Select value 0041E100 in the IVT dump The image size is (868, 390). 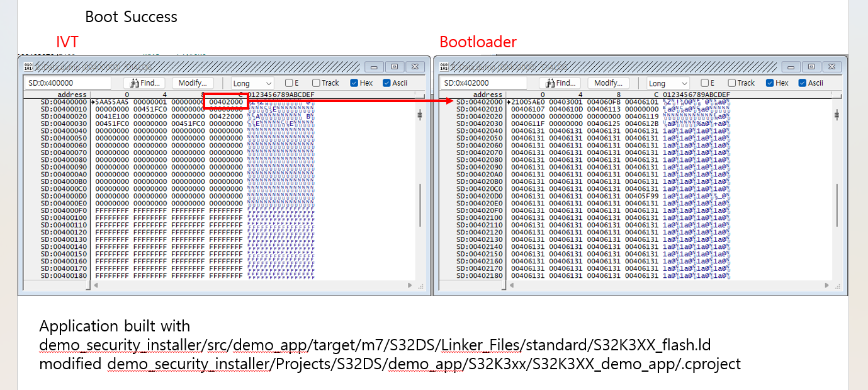point(112,117)
